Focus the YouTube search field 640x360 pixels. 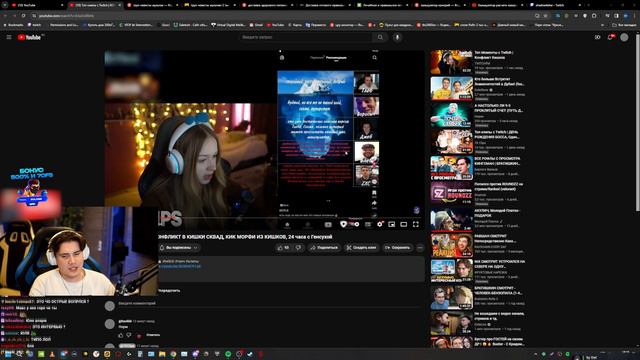click(x=305, y=37)
